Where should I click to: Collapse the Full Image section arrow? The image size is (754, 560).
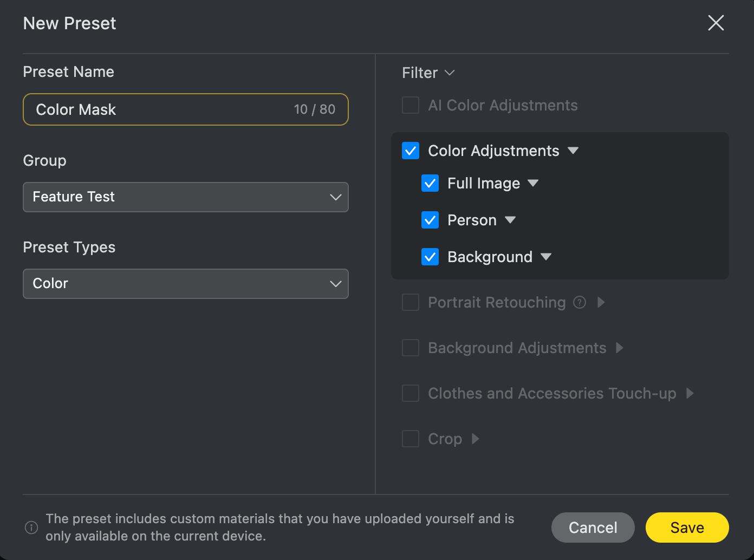(x=533, y=183)
